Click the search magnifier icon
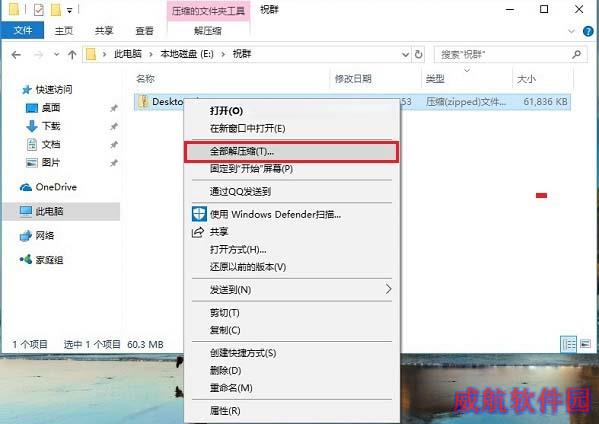Screen dimensions: 599x424 [576, 55]
